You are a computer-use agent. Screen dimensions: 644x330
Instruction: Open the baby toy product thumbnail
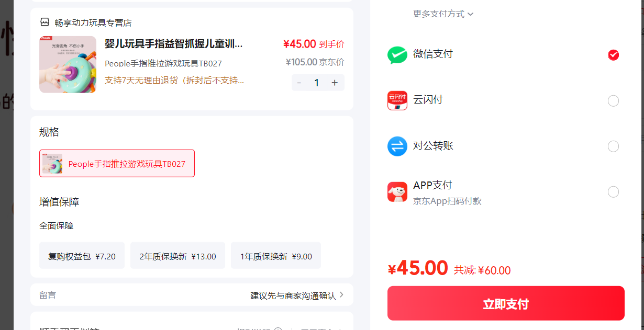(68, 64)
